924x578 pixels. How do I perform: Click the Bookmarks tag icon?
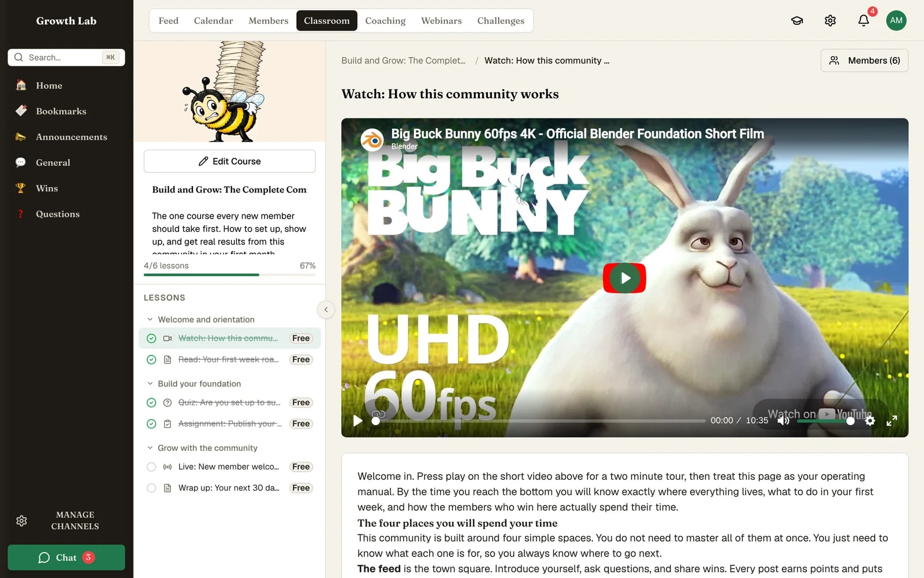coord(21,111)
